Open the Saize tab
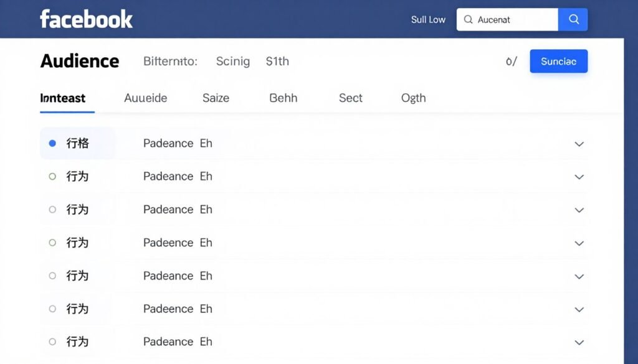Screen dimensions: 638x364 pos(216,98)
